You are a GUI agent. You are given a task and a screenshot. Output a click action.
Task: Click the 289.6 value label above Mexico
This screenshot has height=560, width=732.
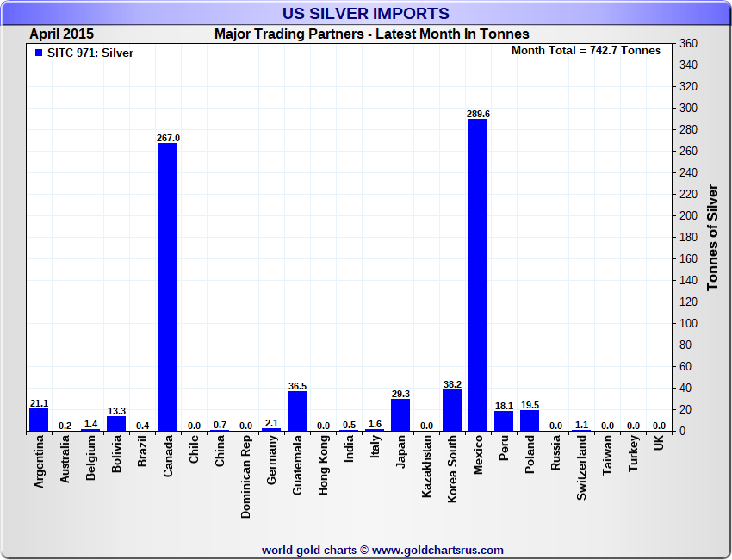pos(478,114)
